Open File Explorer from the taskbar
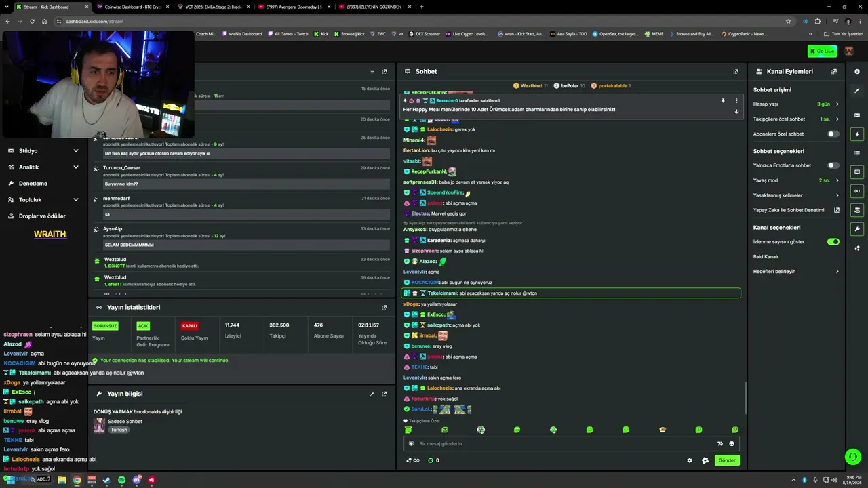868x488 pixels. (x=62, y=480)
